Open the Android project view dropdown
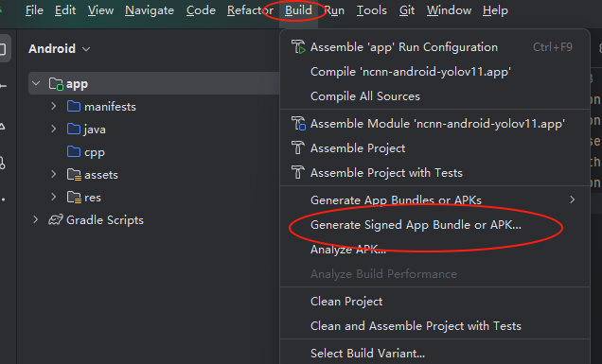Viewport: 602px width, 364px height. tap(60, 49)
